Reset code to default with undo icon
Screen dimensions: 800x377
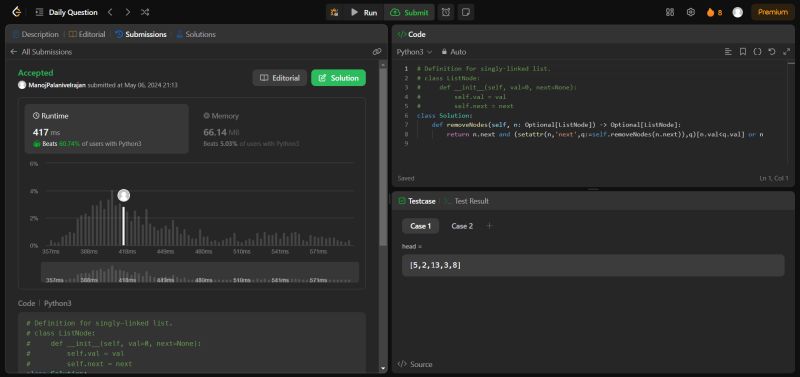pyautogui.click(x=772, y=52)
